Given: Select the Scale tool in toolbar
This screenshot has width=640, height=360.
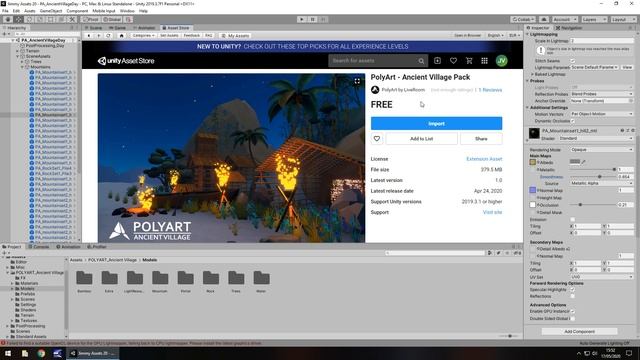Looking at the screenshot, I should coord(40,19).
